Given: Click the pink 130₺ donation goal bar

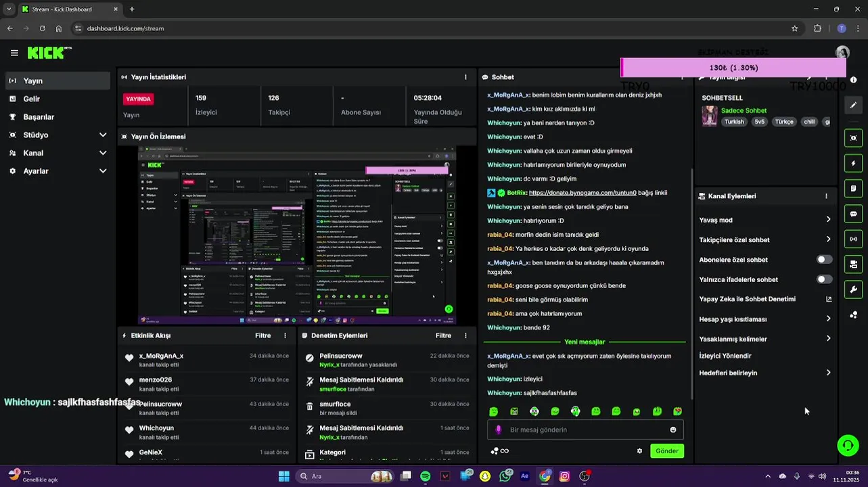Looking at the screenshot, I should pos(733,68).
